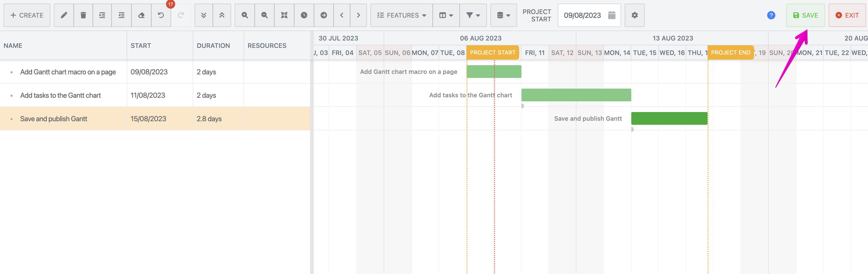Image resolution: width=868 pixels, height=274 pixels.
Task: Open the FEATURES dropdown
Action: pyautogui.click(x=401, y=15)
